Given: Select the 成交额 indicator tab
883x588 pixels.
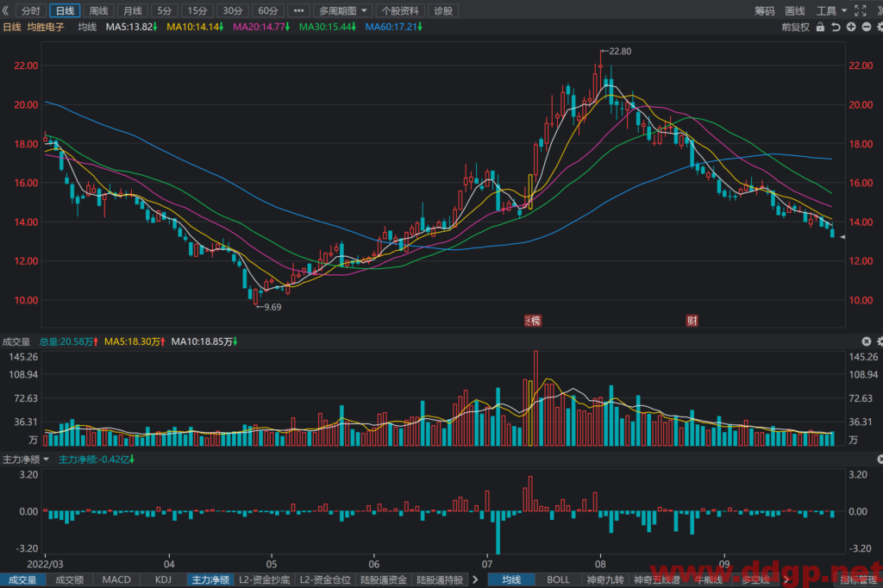Looking at the screenshot, I should [x=69, y=579].
